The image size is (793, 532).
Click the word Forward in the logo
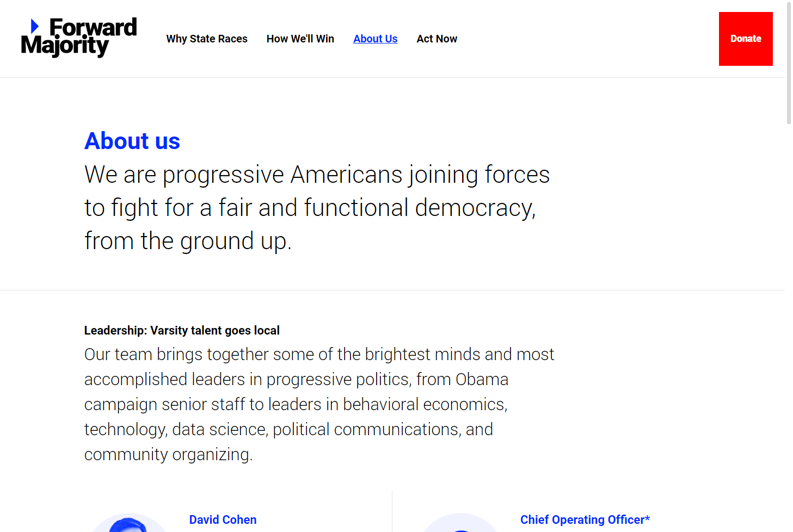click(x=93, y=27)
